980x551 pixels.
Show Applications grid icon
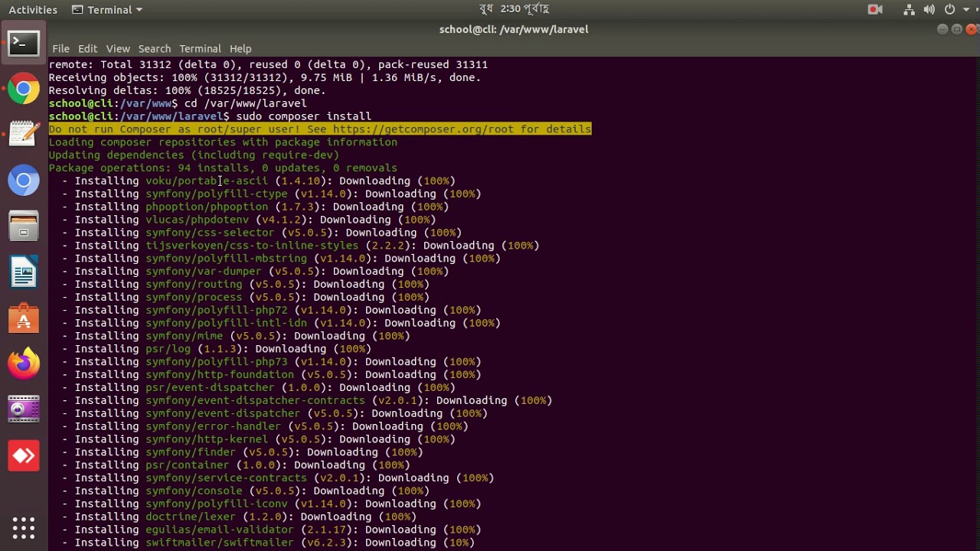tap(24, 527)
